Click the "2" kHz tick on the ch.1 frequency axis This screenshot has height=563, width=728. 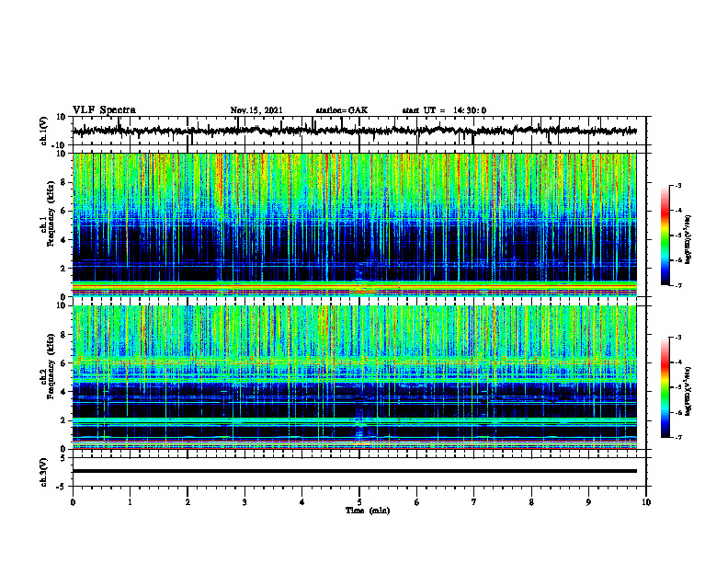(x=63, y=268)
